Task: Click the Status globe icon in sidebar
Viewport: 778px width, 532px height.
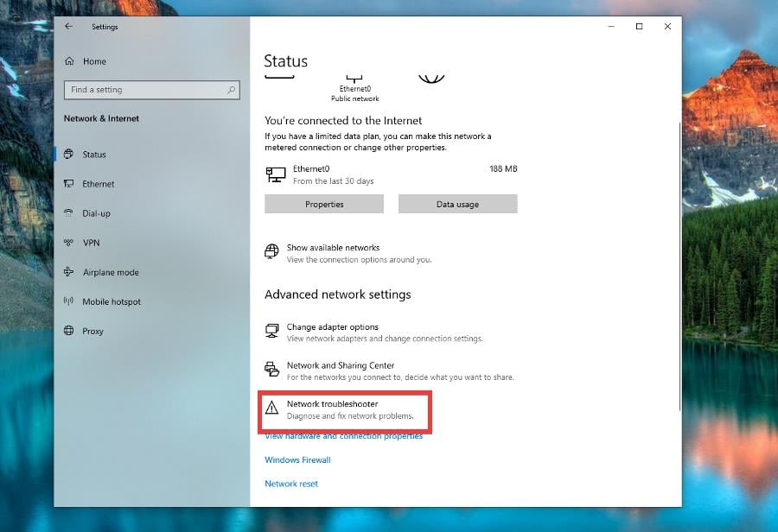Action: coord(69,154)
